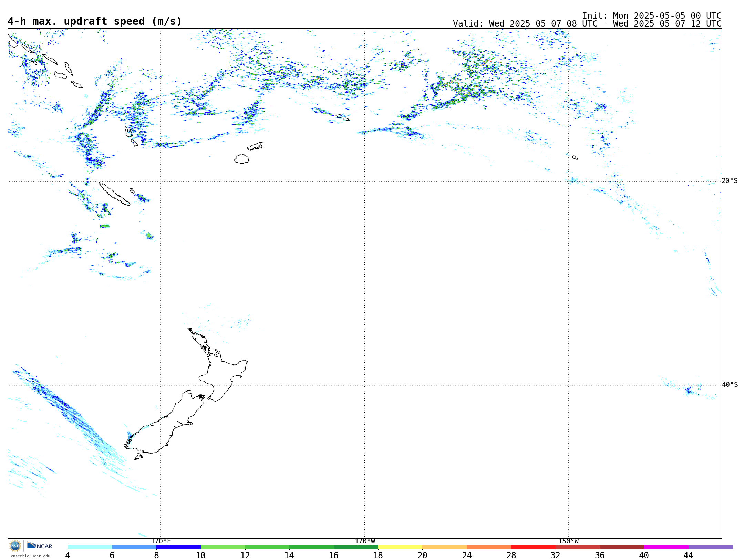Click the light blue 6-8 color swatch
744x560 pixels.
(x=134, y=547)
